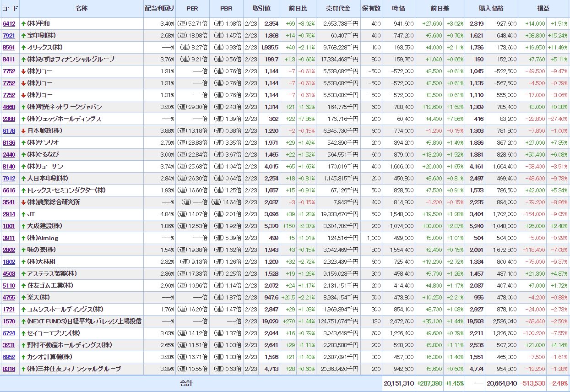This screenshot has width=570, height=392.
Task: Click the red down arrow beside (株)農業総合研究所
Action: (23, 202)
